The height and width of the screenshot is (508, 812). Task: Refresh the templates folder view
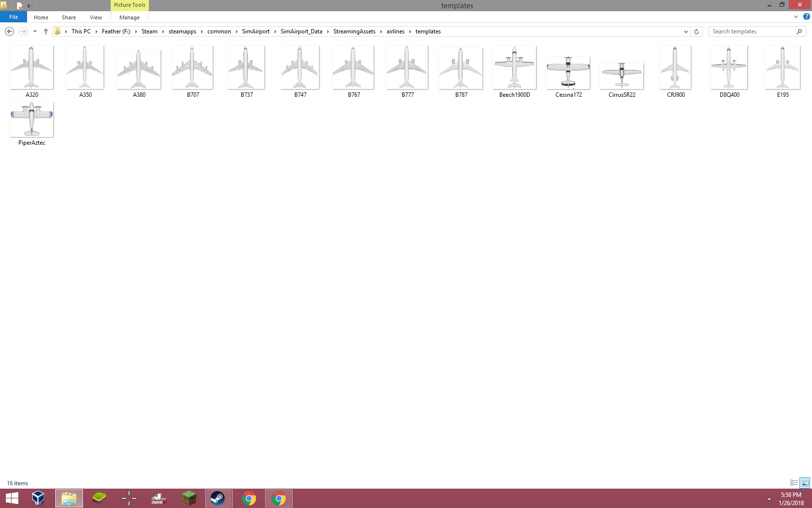[x=696, y=31]
